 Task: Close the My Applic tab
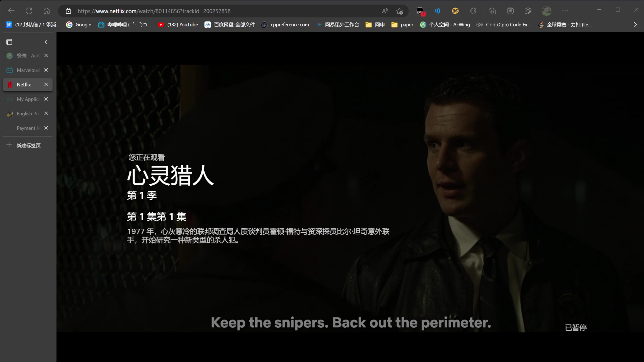pos(46,99)
